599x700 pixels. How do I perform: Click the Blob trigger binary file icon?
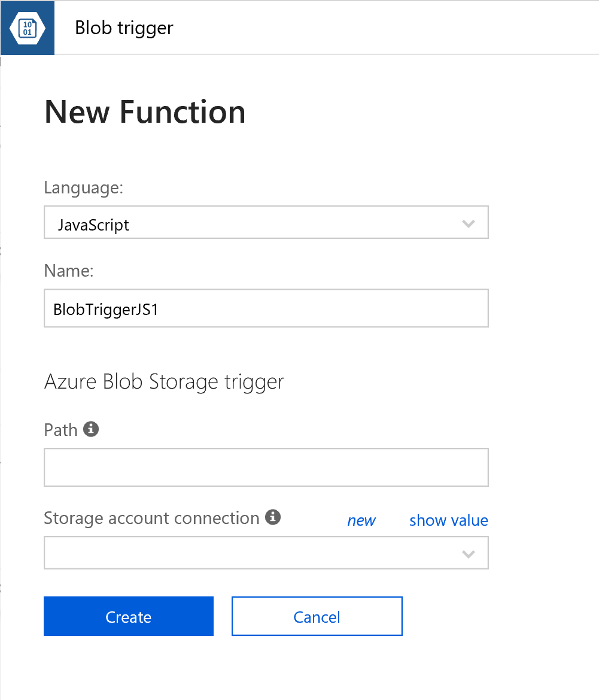28,28
